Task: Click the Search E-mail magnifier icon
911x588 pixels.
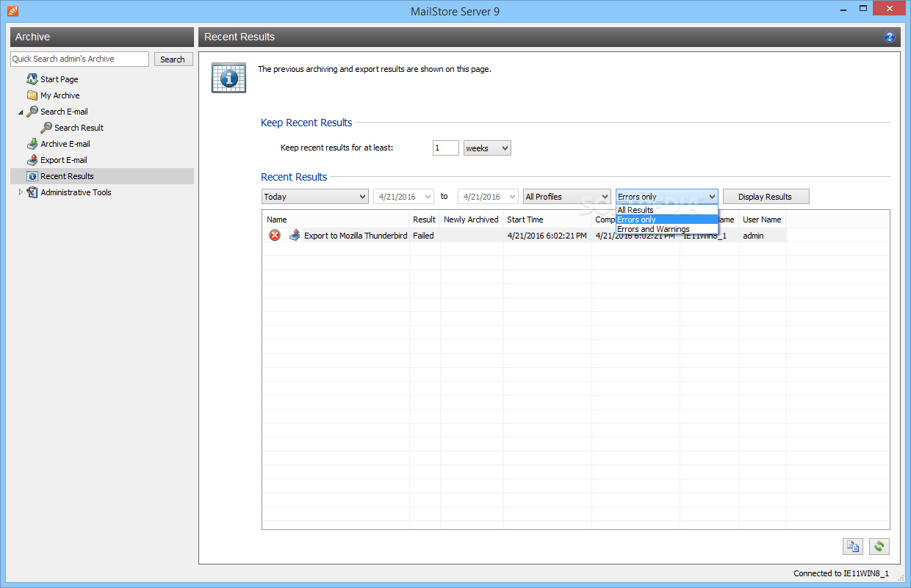Action: pos(32,112)
